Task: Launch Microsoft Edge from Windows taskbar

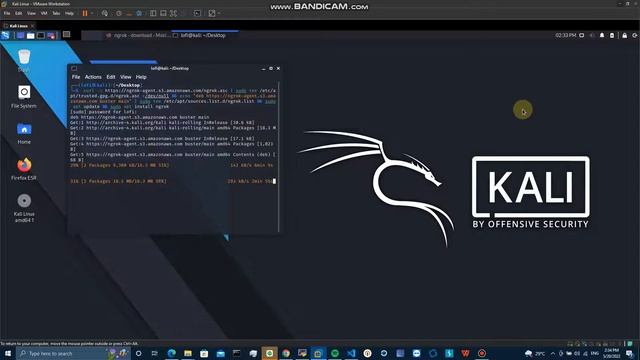Action: coord(171,353)
